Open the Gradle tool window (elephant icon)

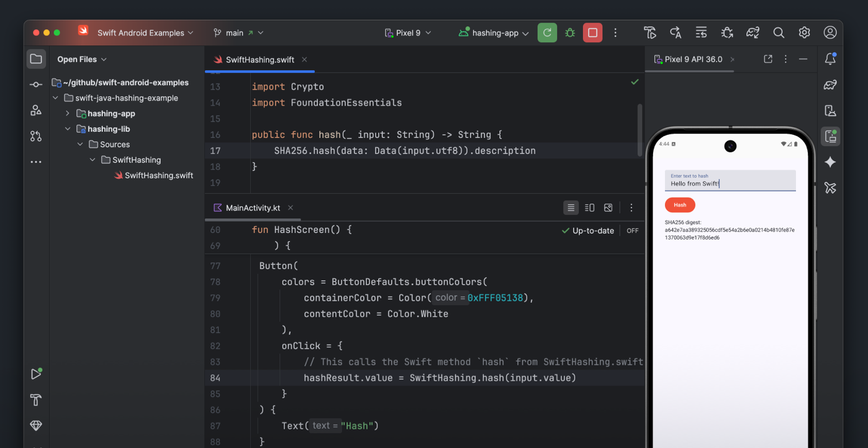click(830, 85)
